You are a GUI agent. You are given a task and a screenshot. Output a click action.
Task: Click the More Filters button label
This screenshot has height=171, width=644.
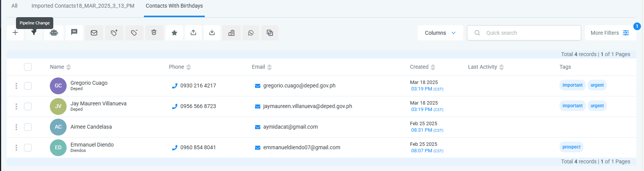pos(605,33)
